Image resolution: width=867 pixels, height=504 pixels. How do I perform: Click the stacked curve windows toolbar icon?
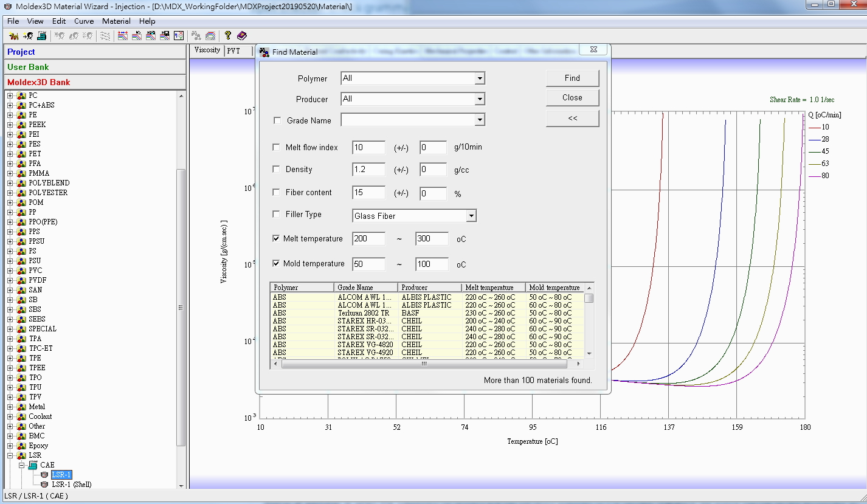(210, 36)
